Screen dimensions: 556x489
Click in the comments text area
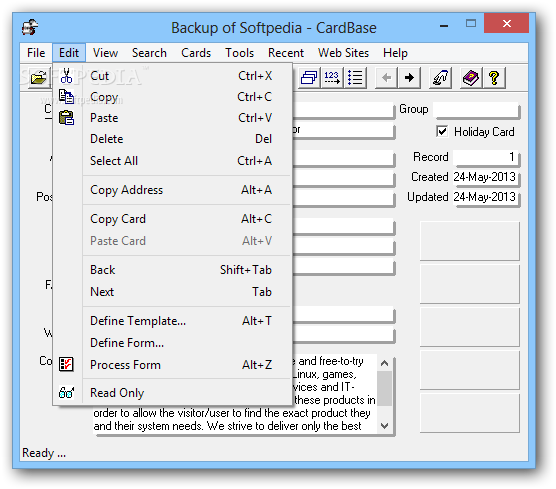(234, 419)
